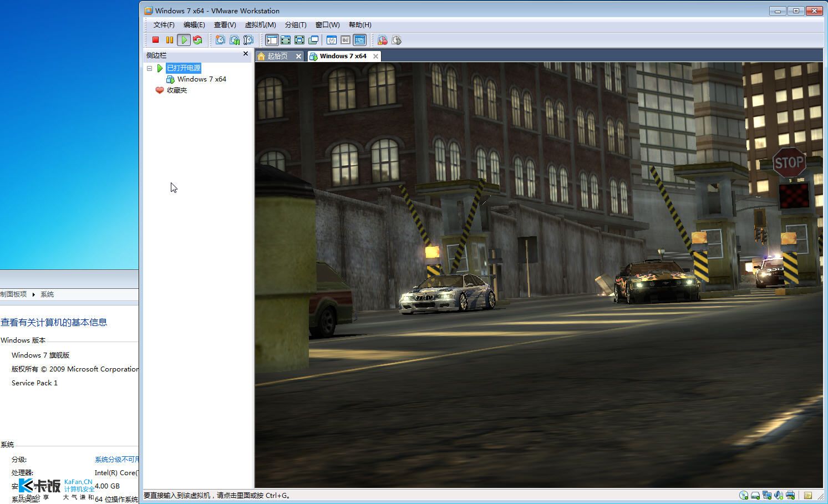Click the replay clock toolbar icon

click(396, 40)
